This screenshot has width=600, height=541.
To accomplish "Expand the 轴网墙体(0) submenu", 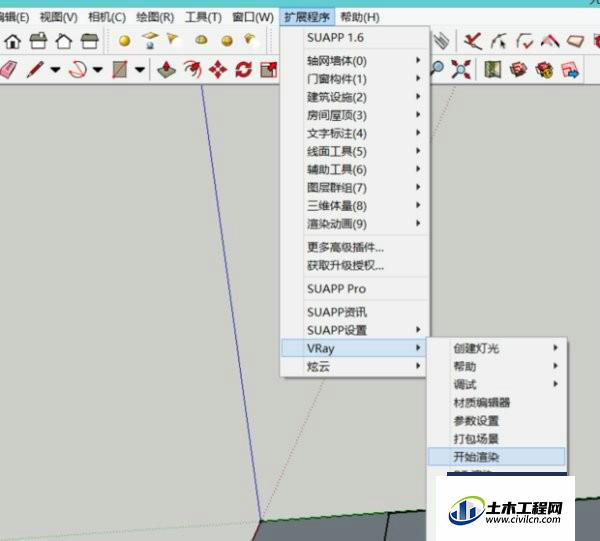I will (x=354, y=60).
